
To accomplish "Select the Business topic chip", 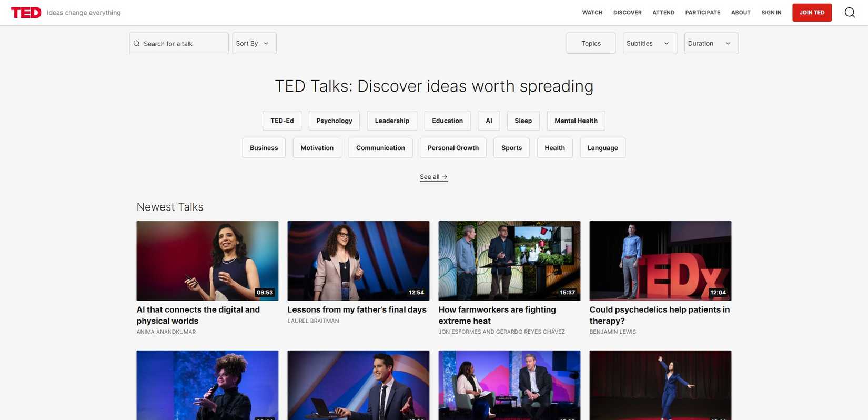I will [x=264, y=148].
